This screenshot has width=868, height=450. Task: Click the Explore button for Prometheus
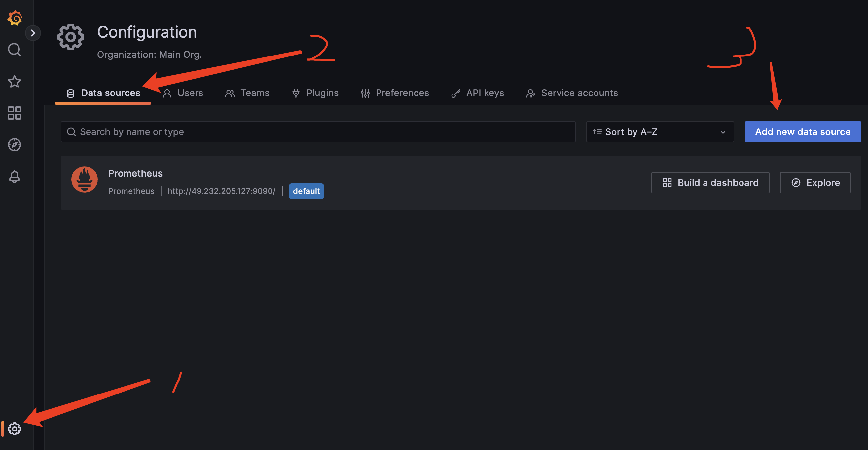click(815, 183)
